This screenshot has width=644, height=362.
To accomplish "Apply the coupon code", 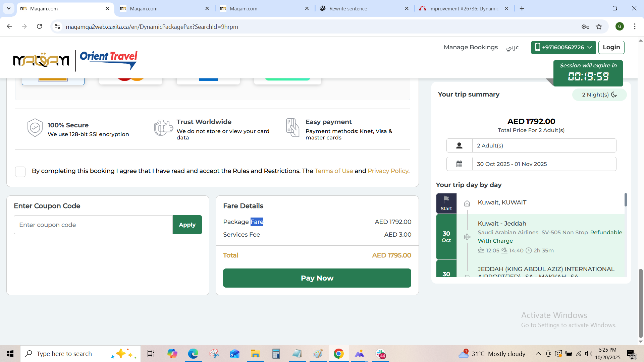I will coord(187,225).
